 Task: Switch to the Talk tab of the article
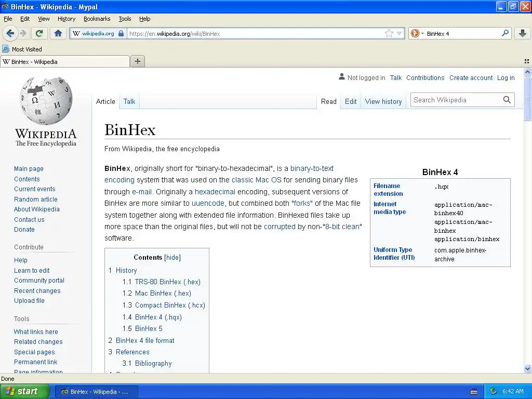point(129,101)
